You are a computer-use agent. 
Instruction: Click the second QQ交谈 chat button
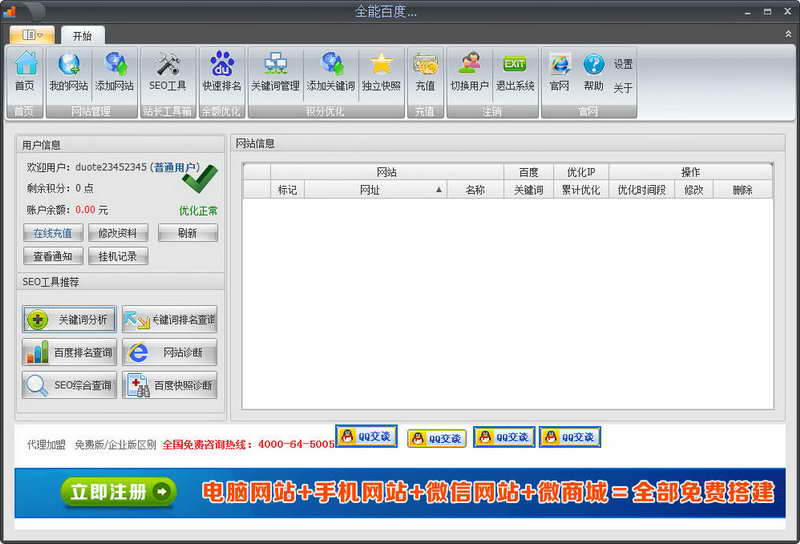(x=437, y=438)
